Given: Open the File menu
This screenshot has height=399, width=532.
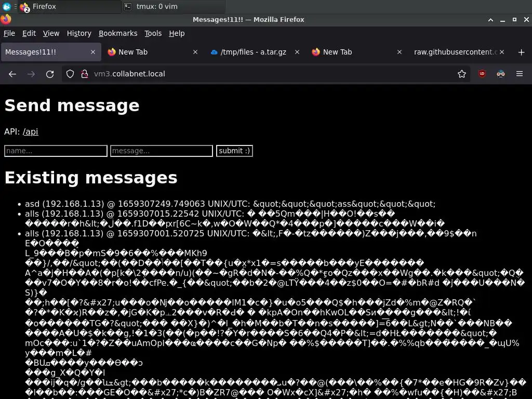Looking at the screenshot, I should pyautogui.click(x=9, y=33).
